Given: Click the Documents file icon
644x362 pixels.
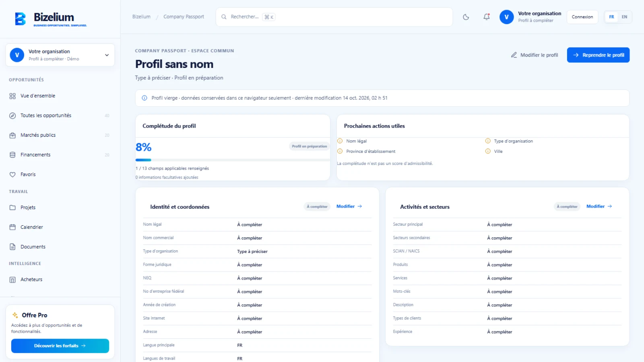Looking at the screenshot, I should coord(12,247).
